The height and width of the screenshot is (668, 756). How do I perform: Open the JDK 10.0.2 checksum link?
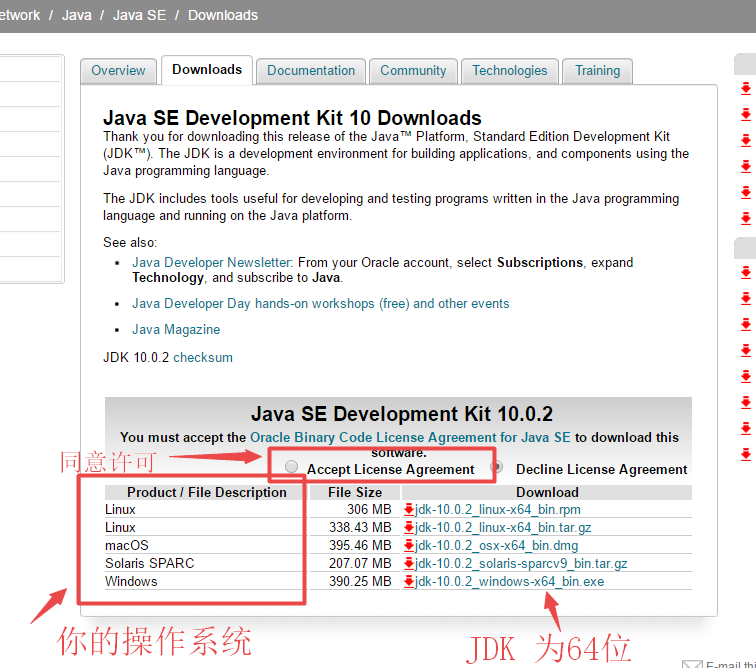pyautogui.click(x=202, y=357)
